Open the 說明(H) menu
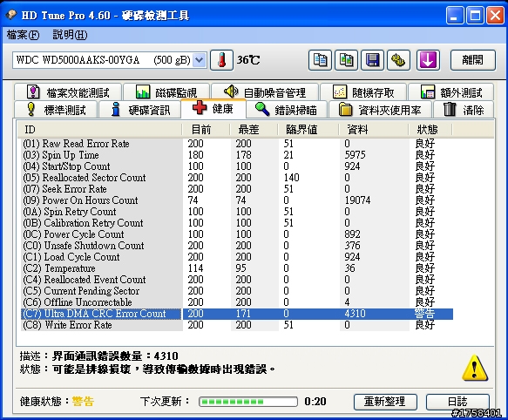The height and width of the screenshot is (420, 508). tap(70, 35)
